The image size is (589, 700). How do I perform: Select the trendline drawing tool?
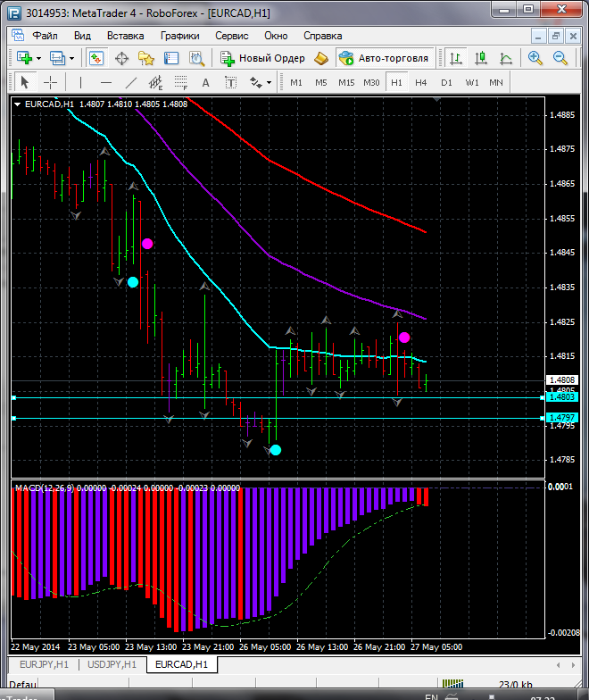tap(130, 82)
